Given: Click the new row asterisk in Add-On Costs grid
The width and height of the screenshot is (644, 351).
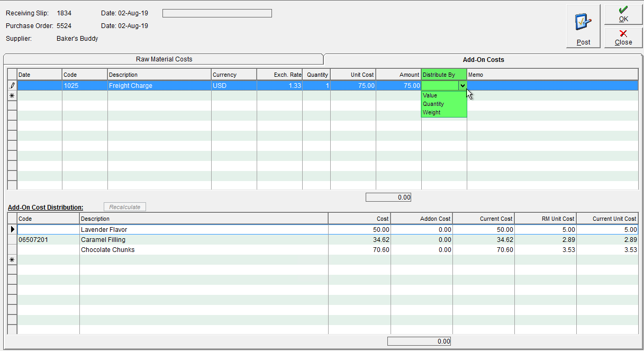Looking at the screenshot, I should (x=13, y=95).
